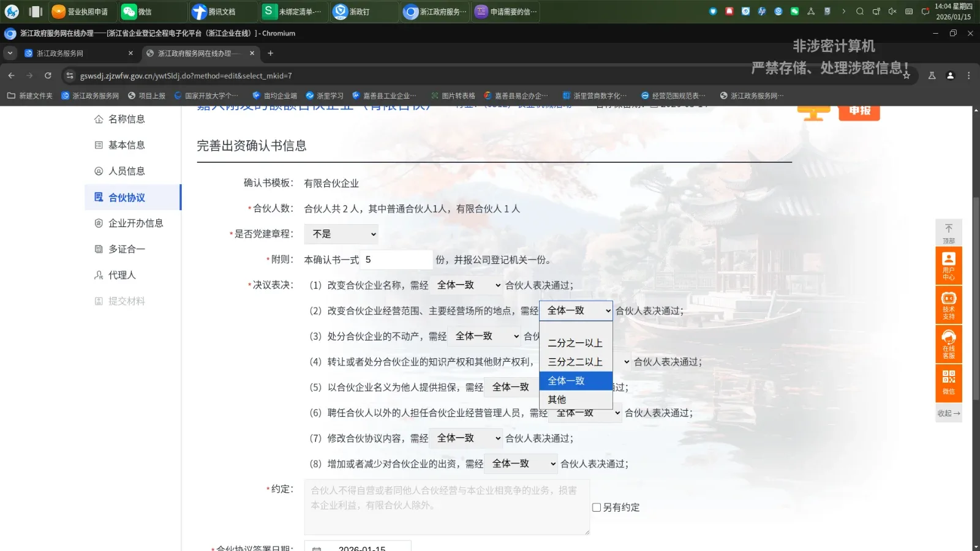Image resolution: width=980 pixels, height=551 pixels.
Task: Open 项目上报 bookmark
Action: [x=146, y=96]
